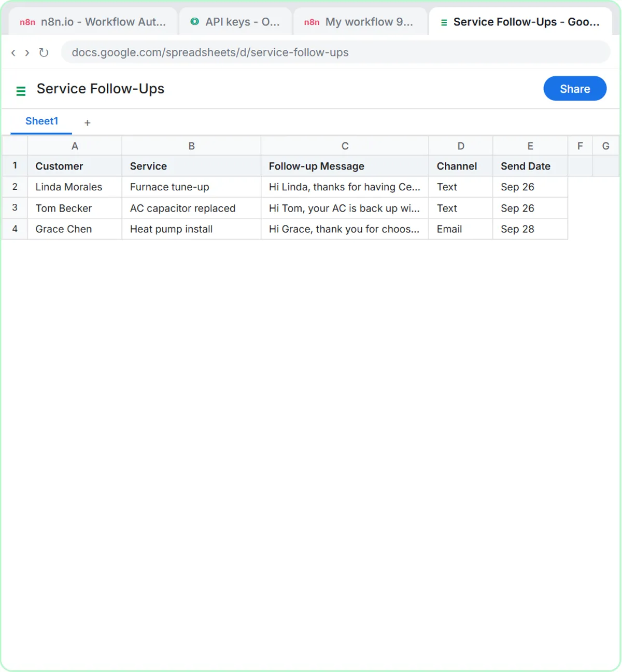Screen dimensions: 622x672
Task: Open My workflow 9 browser tab
Action: tap(360, 22)
